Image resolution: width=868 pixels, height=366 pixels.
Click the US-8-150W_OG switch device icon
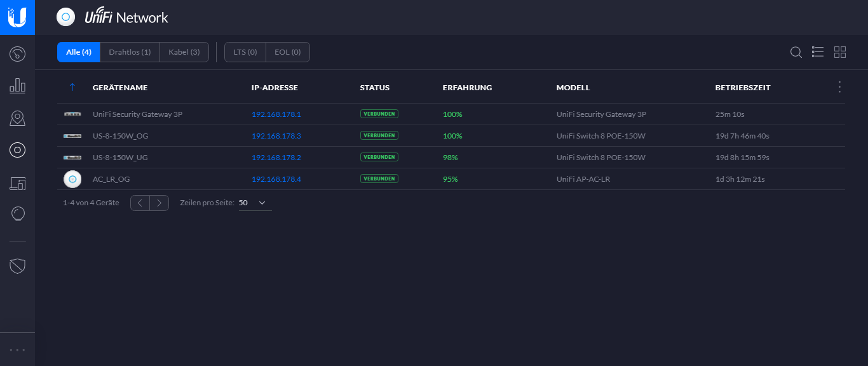(72, 136)
